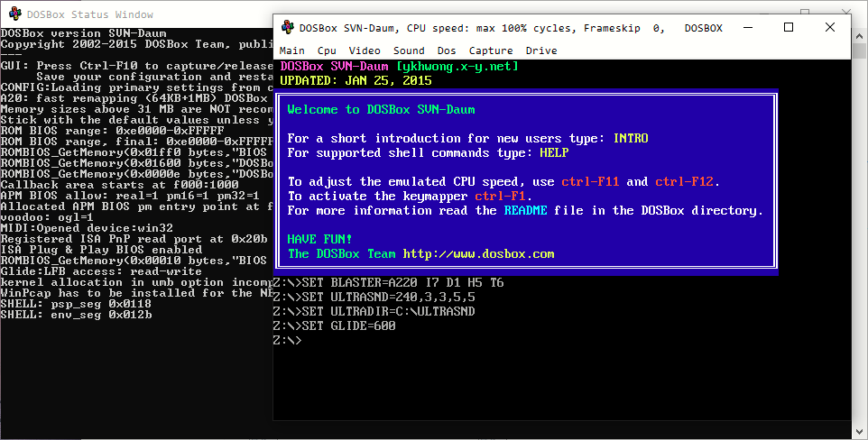Click the SET ULTRASND=240,3,3,5,5 line
868x440 pixels.
click(374, 298)
